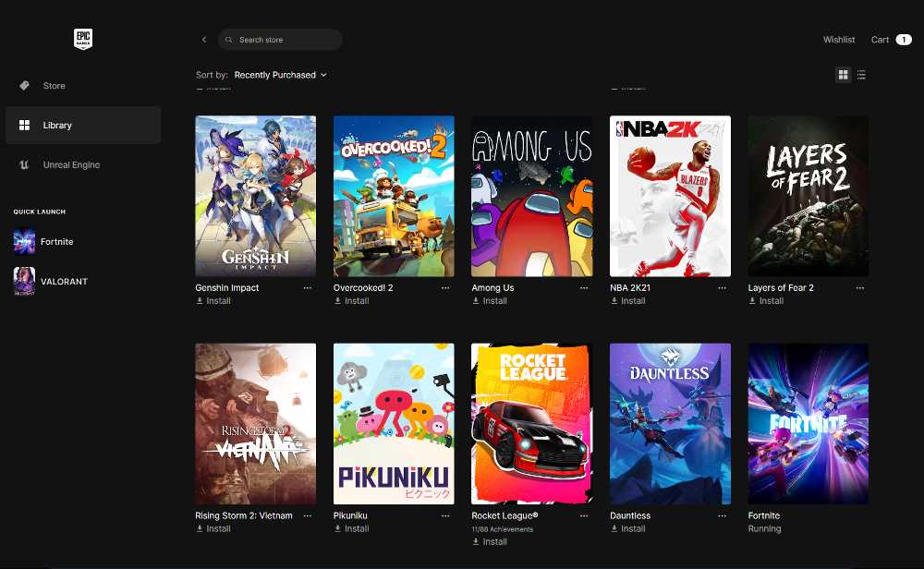The width and height of the screenshot is (924, 569).
Task: Open the three-dot menu for Genshin Impact
Action: click(308, 288)
